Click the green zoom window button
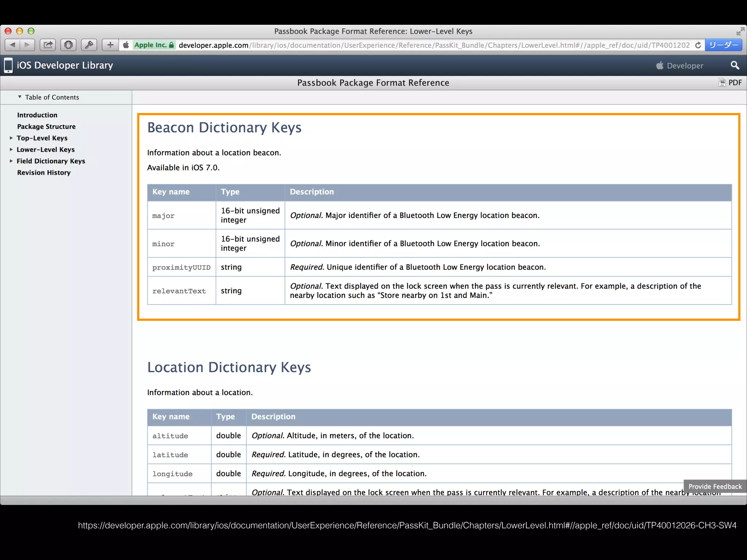Image resolution: width=747 pixels, height=560 pixels. coord(31,31)
